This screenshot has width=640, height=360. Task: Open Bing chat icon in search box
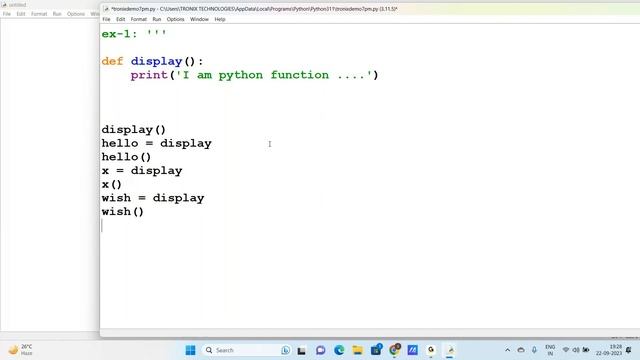point(285,350)
